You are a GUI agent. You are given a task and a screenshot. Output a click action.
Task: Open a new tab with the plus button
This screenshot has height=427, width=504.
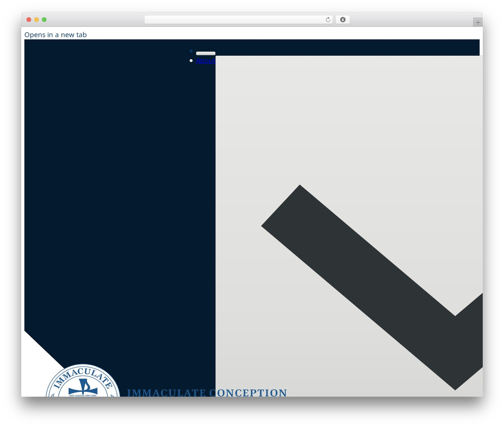[x=478, y=22]
